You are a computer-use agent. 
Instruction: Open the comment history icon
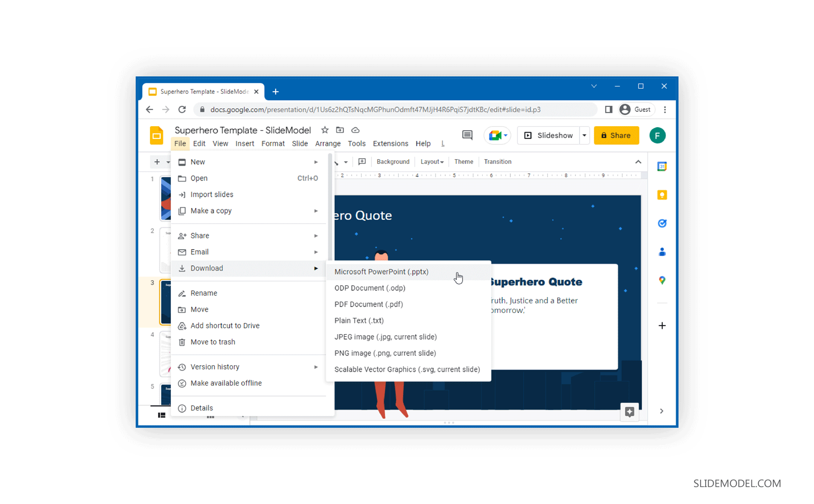(x=467, y=135)
